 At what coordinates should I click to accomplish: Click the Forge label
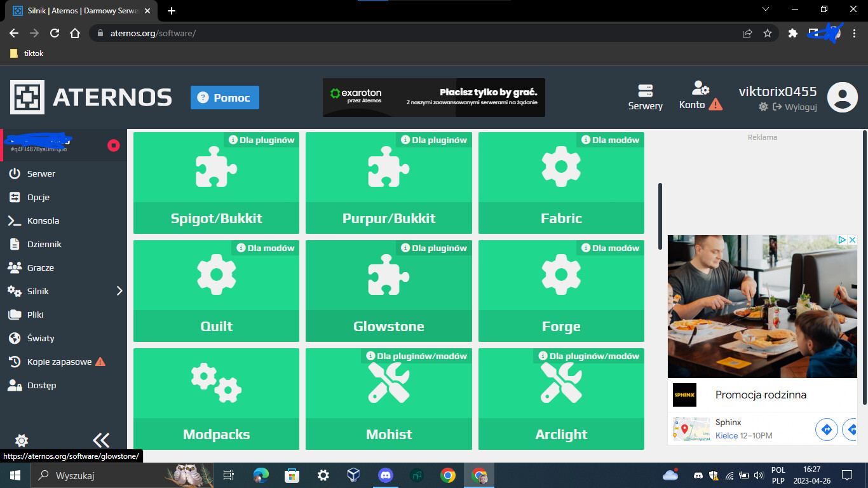click(x=561, y=327)
